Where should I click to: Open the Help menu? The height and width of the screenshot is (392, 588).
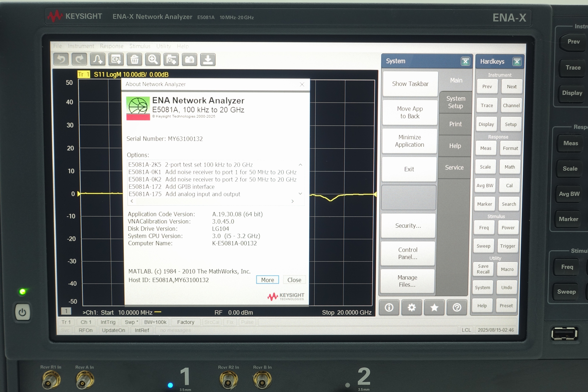point(183,46)
